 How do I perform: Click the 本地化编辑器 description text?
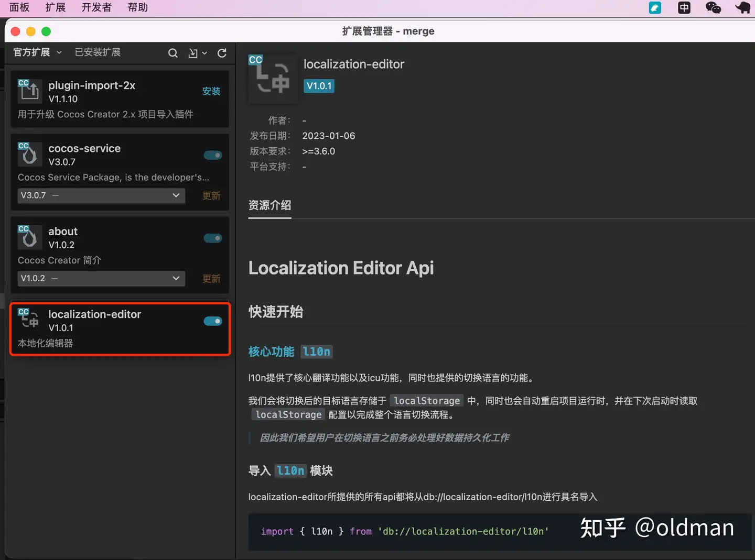coord(45,343)
